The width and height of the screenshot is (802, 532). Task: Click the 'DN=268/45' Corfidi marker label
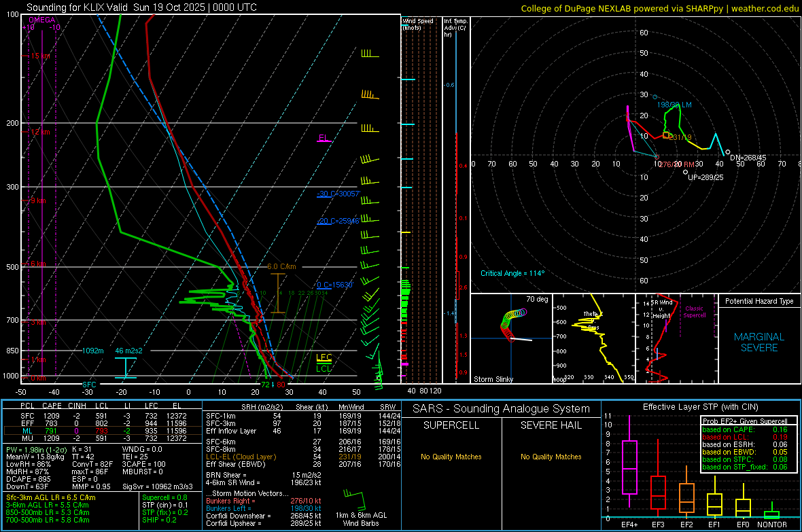point(748,158)
